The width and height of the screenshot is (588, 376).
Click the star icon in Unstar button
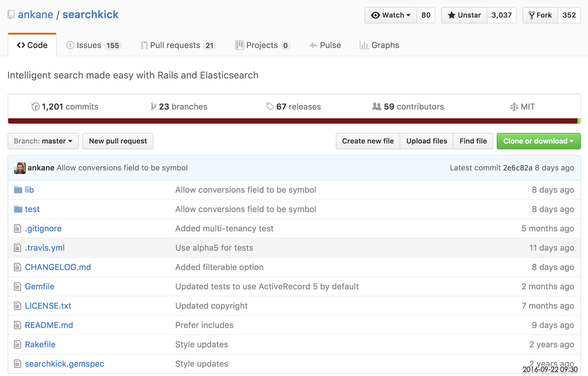pos(452,15)
